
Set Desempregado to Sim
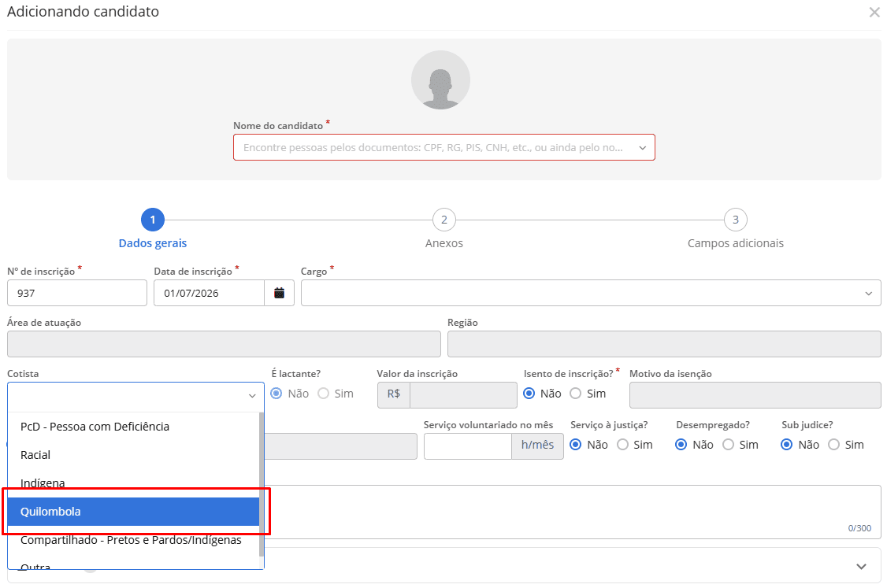click(729, 445)
